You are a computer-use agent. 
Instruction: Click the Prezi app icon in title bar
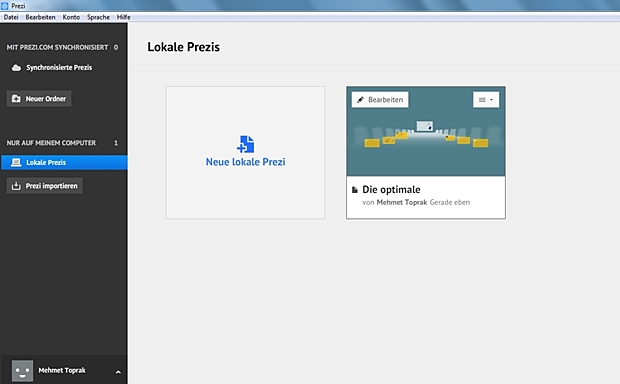5,6
